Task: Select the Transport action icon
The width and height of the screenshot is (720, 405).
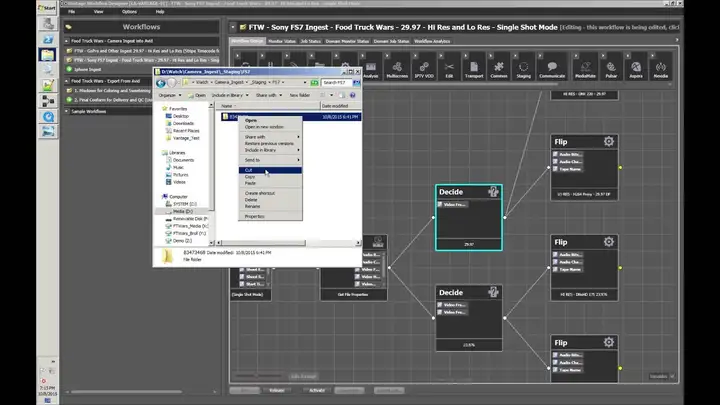Action: (x=474, y=69)
